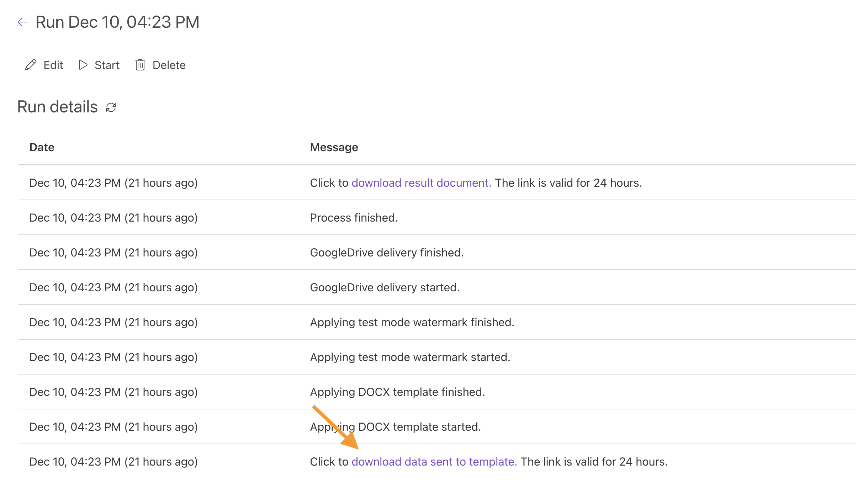Open the download result document link
Screen dimensions: 868x488
pyautogui.click(x=421, y=183)
